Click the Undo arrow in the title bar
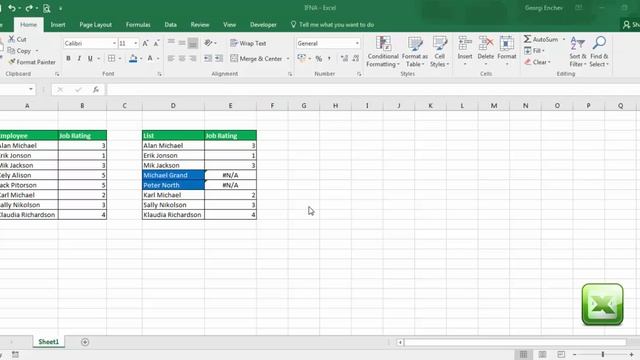The image size is (640, 360). click(x=12, y=8)
